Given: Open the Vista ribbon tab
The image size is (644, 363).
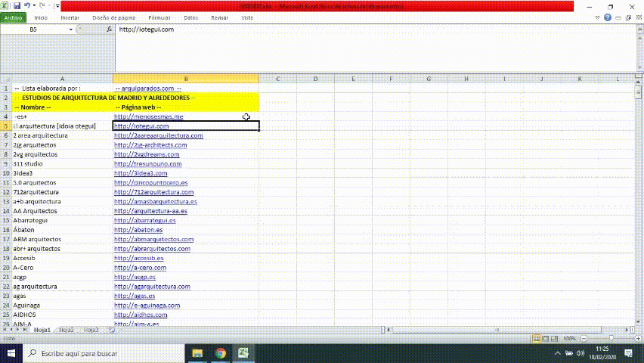Looking at the screenshot, I should pos(247,17).
